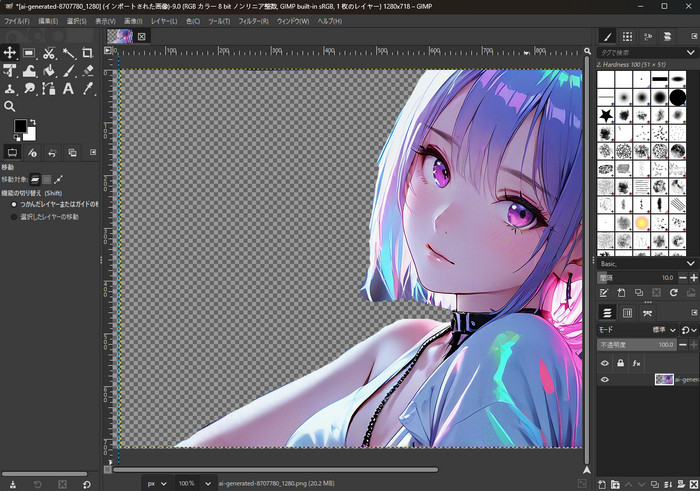Swap foreground and background colors
700x491 pixels.
[33, 121]
